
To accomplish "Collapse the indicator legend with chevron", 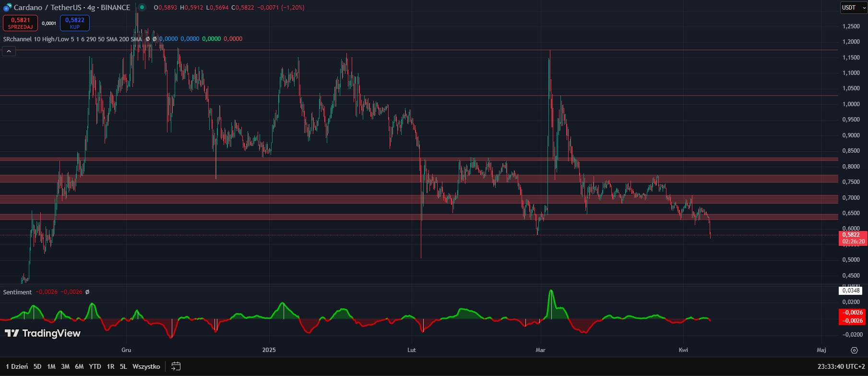I will pos(9,51).
